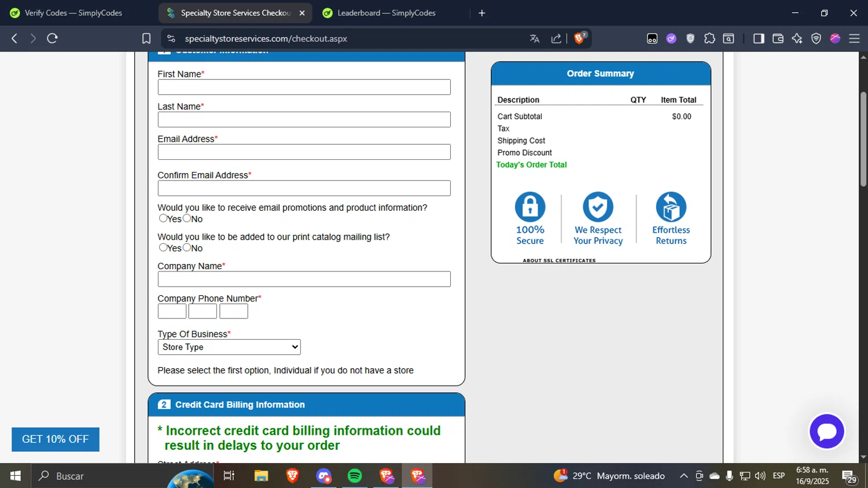Image resolution: width=868 pixels, height=488 pixels.
Task: Click the third Company Phone Number box
Action: pos(234,311)
